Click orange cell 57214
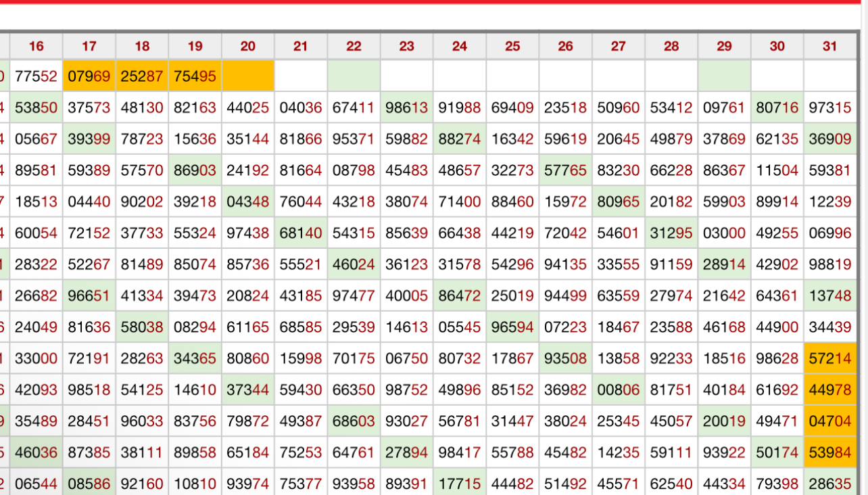This screenshot has width=868, height=495. (x=829, y=358)
